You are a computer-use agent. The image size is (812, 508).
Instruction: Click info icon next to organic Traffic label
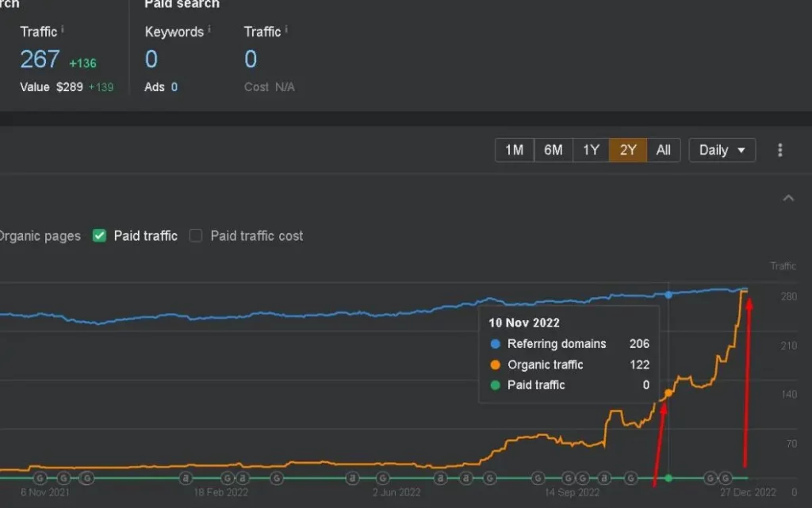[63, 29]
